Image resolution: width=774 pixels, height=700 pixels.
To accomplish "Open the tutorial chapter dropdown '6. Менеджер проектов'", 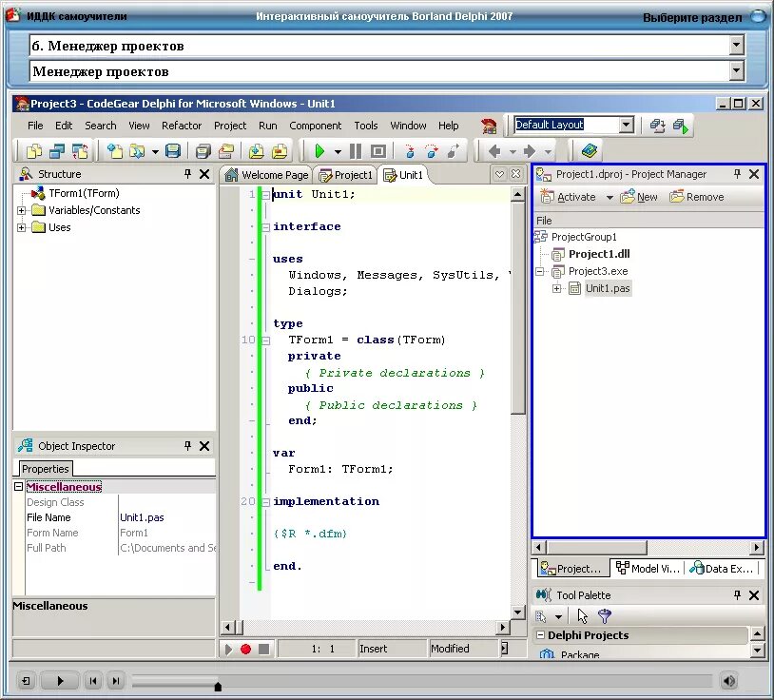I will [737, 46].
